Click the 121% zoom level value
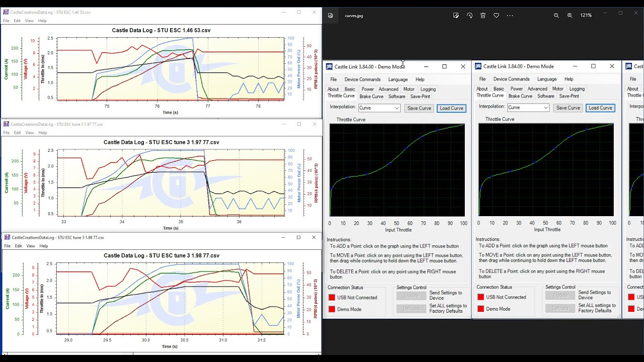Image resolution: width=644 pixels, height=362 pixels. pyautogui.click(x=586, y=16)
